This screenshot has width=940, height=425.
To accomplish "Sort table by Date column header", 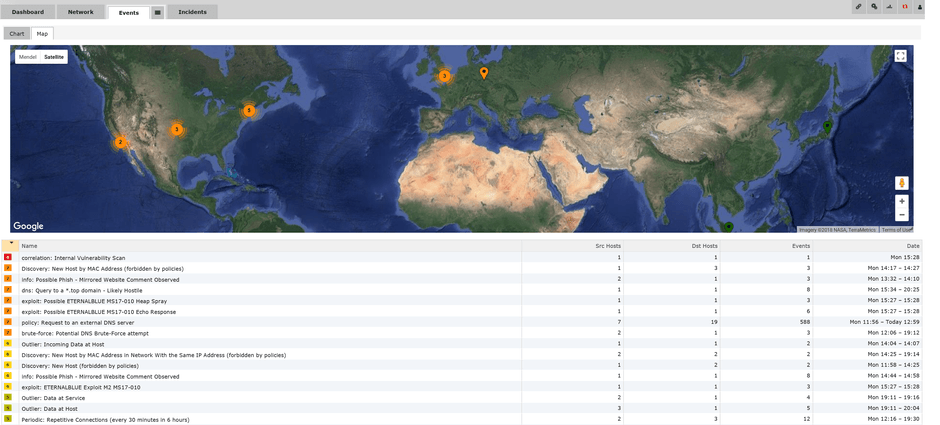I will coord(912,245).
